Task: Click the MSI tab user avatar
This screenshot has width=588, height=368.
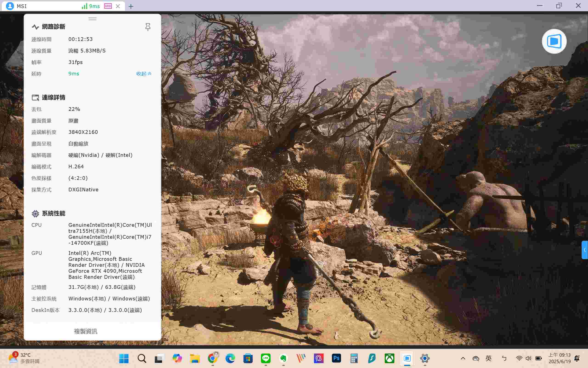Action: 10,6
